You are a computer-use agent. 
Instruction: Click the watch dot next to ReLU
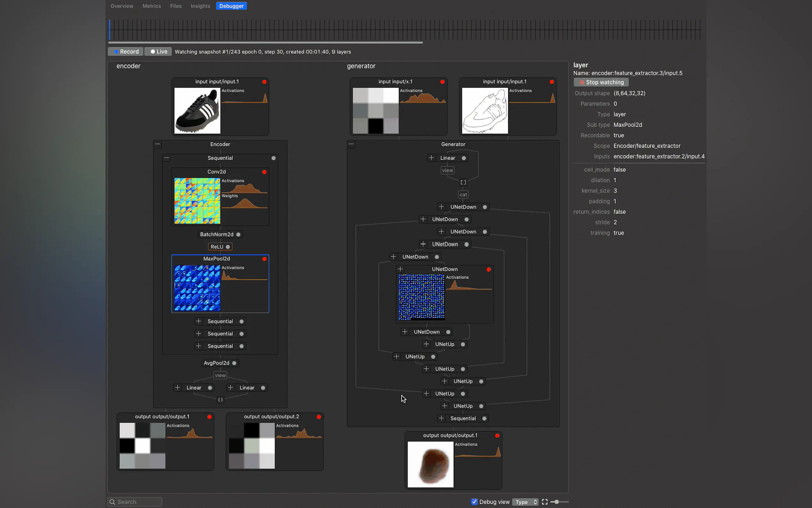pos(228,247)
